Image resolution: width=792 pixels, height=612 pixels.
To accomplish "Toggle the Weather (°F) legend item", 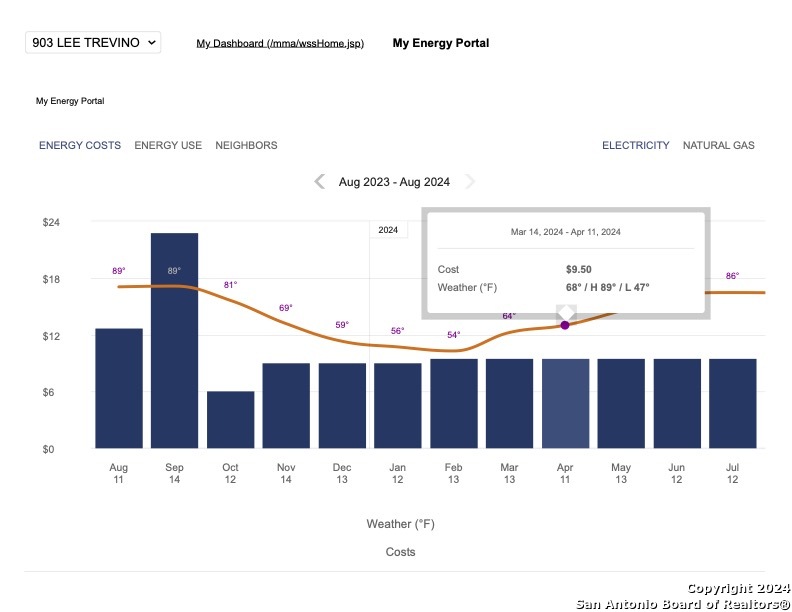I will click(x=400, y=524).
